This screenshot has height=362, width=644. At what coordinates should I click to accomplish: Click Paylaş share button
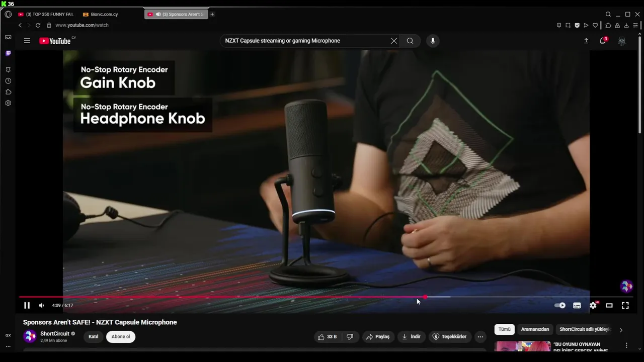click(x=378, y=337)
